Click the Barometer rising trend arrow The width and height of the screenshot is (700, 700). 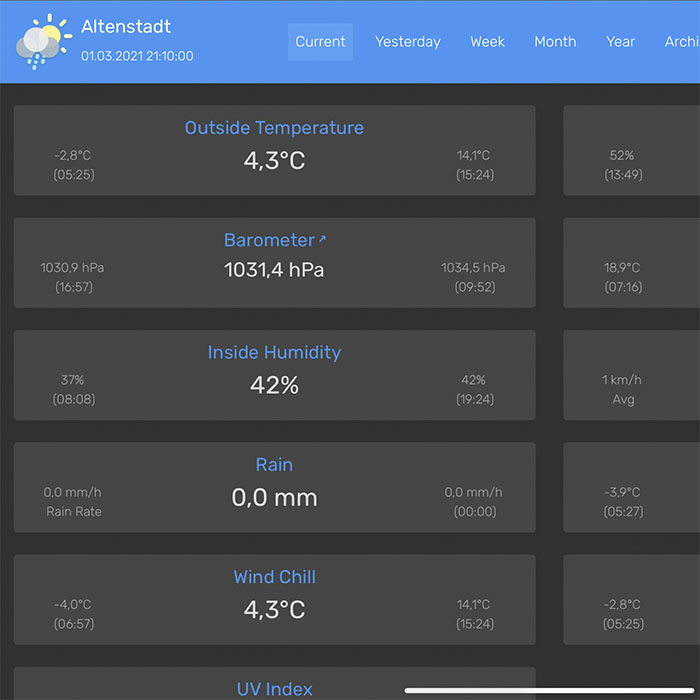click(x=322, y=239)
